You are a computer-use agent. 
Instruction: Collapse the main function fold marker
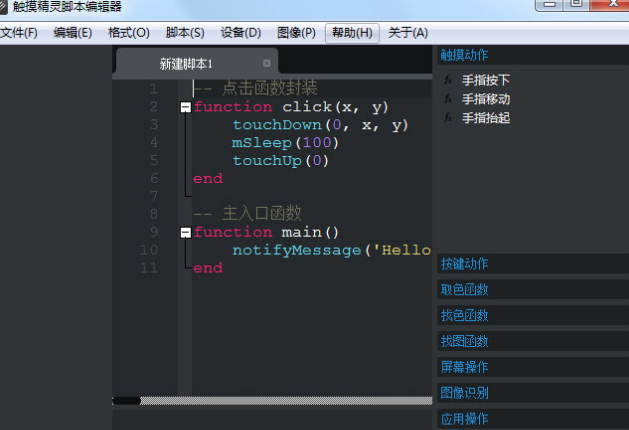(x=185, y=232)
